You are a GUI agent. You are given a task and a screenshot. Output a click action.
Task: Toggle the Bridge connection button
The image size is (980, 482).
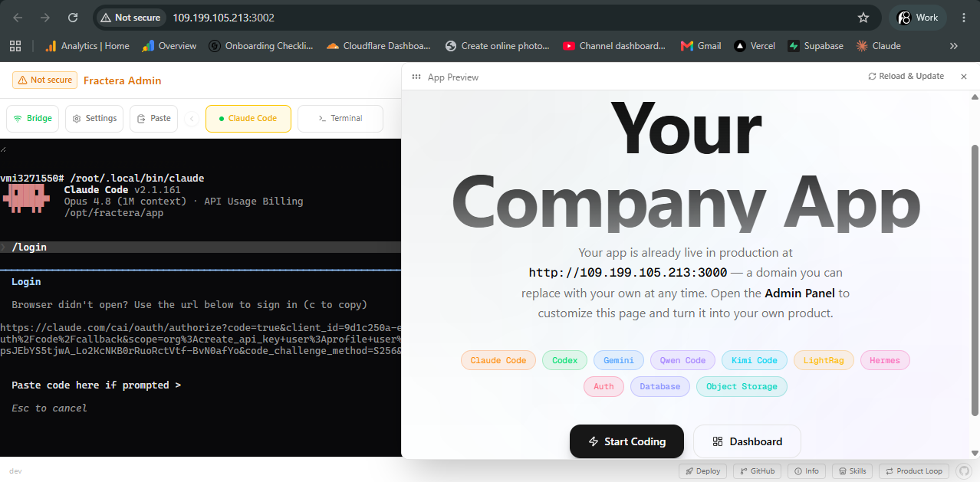(x=33, y=118)
